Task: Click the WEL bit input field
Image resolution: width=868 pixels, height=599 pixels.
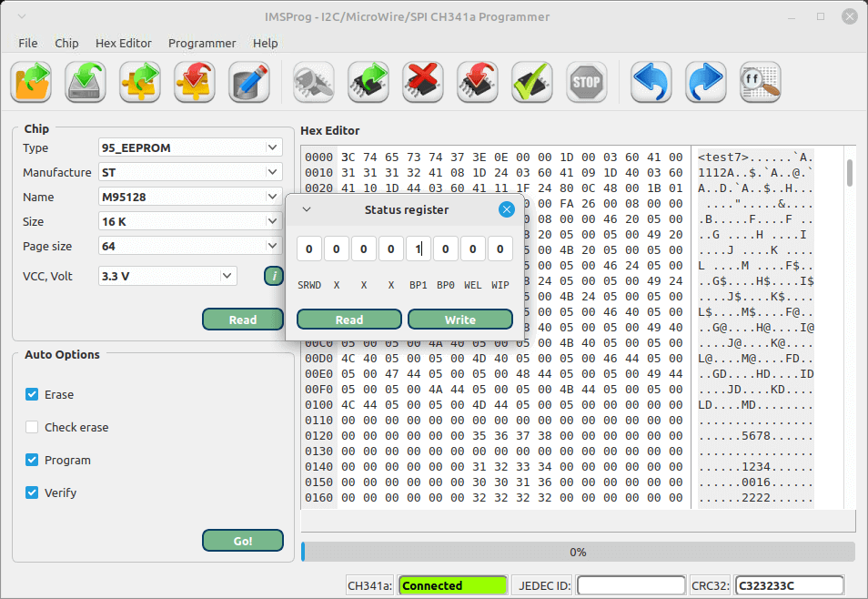Action: (x=472, y=249)
